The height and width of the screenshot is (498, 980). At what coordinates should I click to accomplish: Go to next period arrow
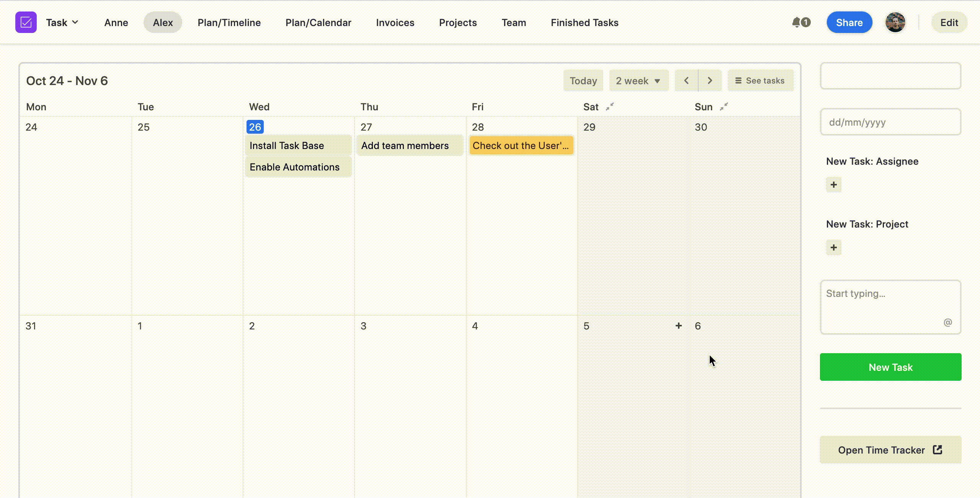[x=710, y=80]
